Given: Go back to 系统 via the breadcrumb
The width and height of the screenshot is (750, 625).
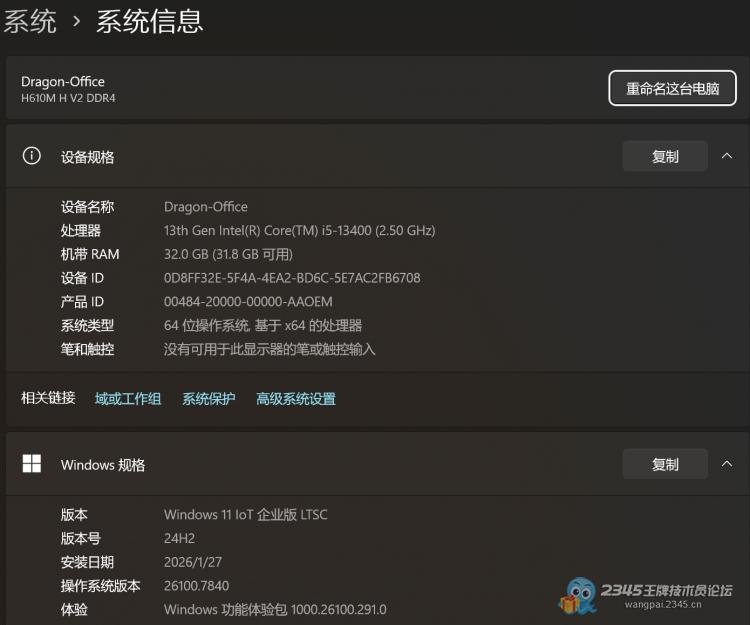Looking at the screenshot, I should tap(30, 20).
